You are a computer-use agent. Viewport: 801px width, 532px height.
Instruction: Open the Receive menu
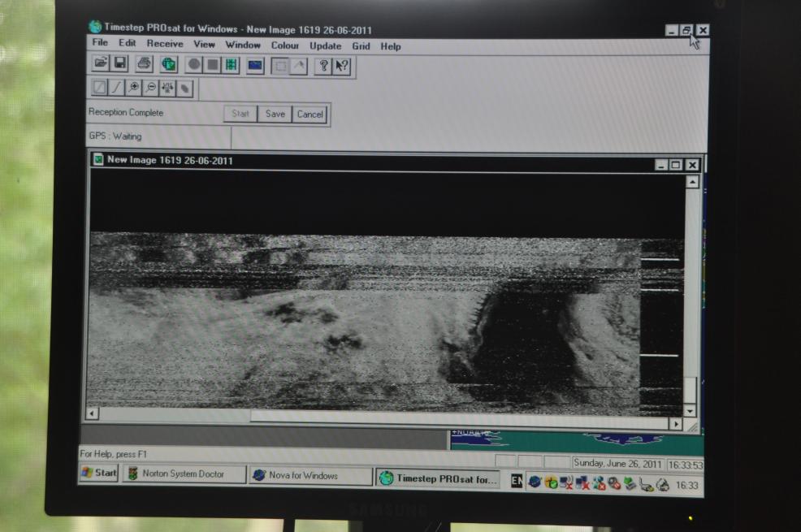tap(164, 43)
